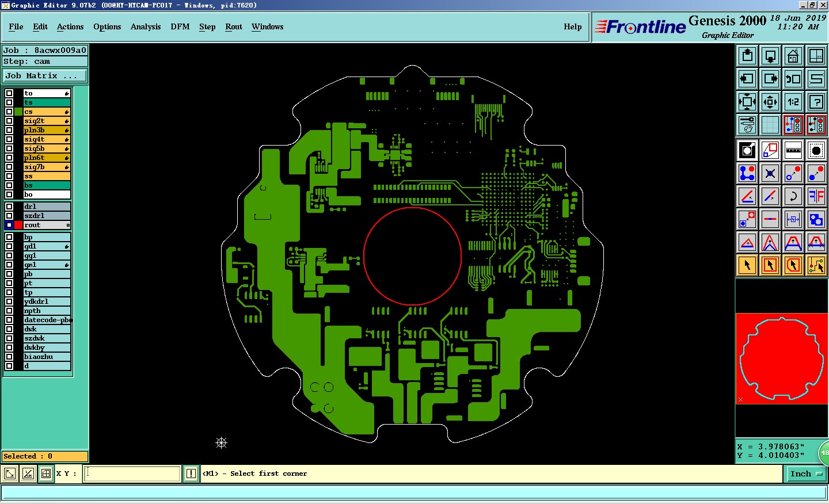This screenshot has height=504, width=829.
Task: Click the rectangle area select arrow icon
Action: click(770, 265)
